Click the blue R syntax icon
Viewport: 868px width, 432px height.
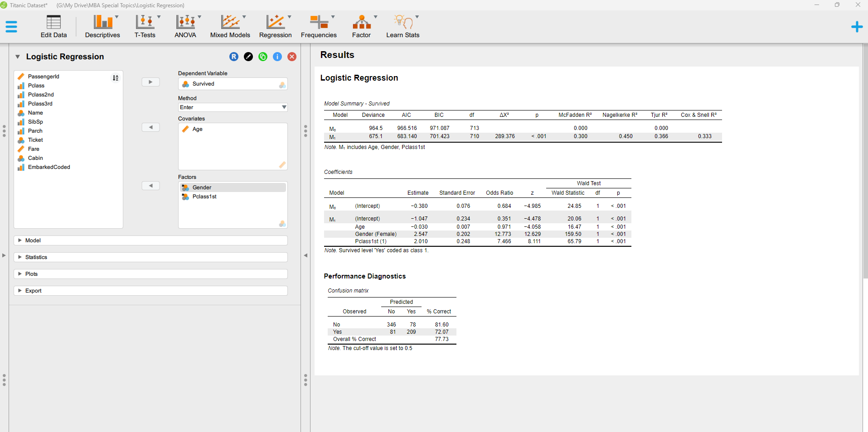point(234,57)
